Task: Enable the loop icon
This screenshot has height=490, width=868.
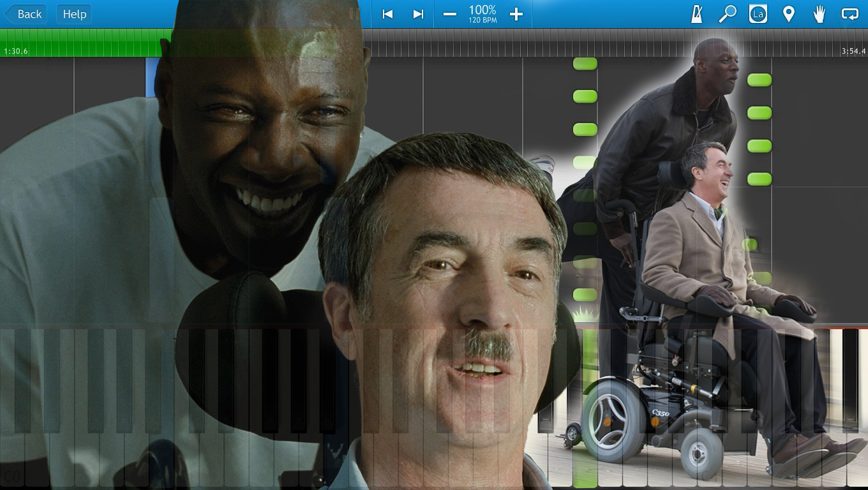Action: pyautogui.click(x=850, y=14)
